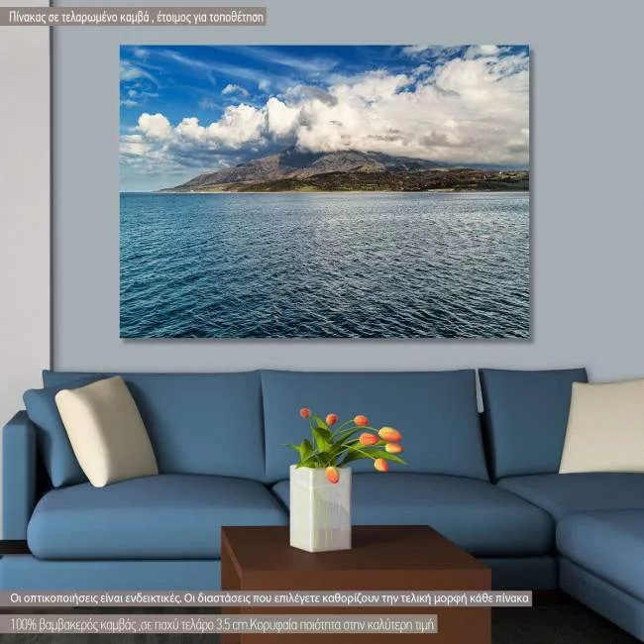Click the 'Οι οπτικοποιήσεις είναι ενδεικτικές' notice text

pyautogui.click(x=270, y=598)
